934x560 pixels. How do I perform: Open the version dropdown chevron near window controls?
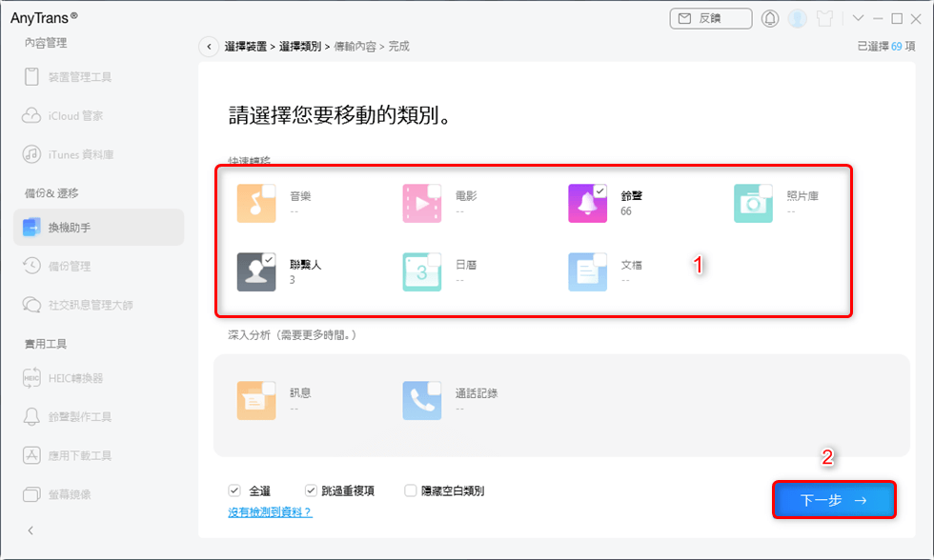coord(856,17)
